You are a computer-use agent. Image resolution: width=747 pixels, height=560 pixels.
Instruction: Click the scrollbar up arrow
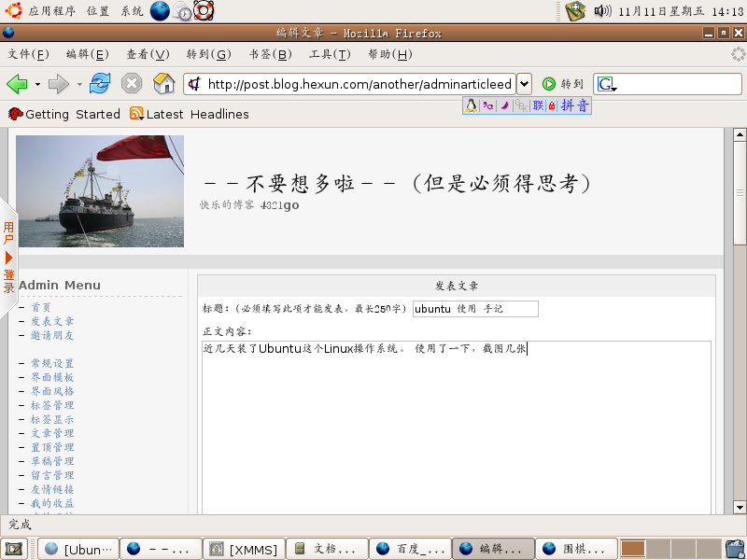[740, 134]
